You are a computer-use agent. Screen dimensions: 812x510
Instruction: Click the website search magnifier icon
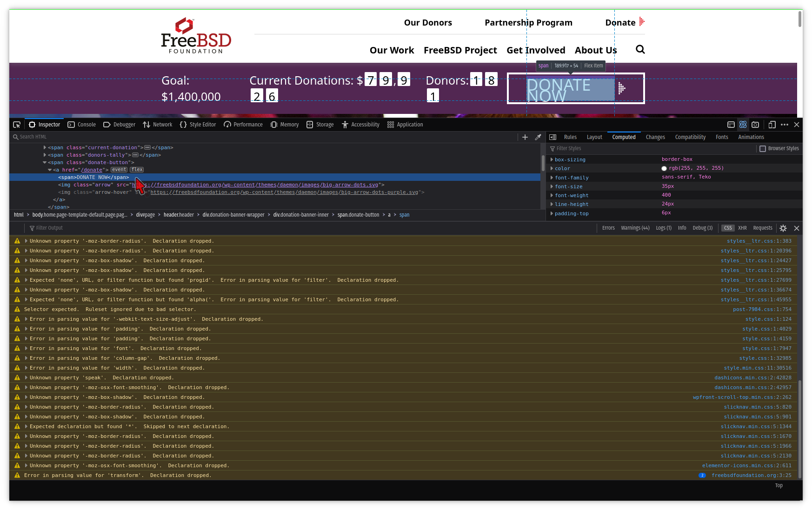640,50
